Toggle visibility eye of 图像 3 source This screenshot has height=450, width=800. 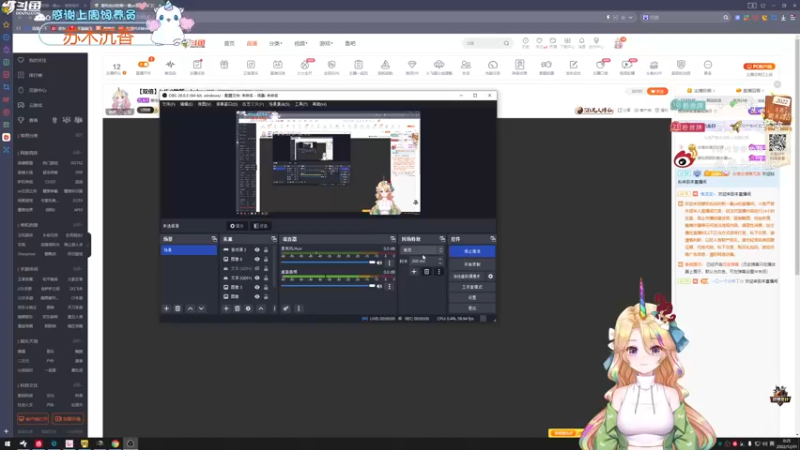tap(257, 287)
